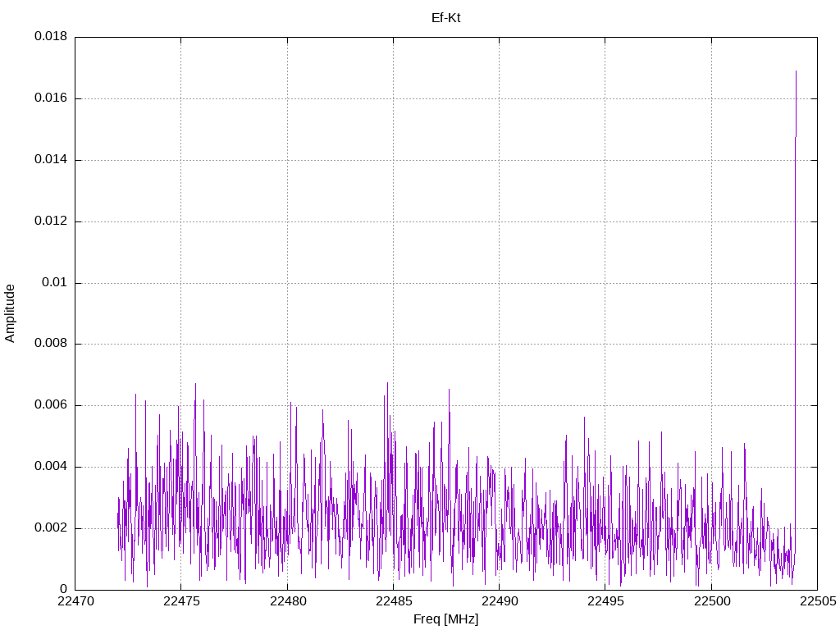Click the "Amplitude" y-axis label
This screenshot has height=630, width=840.
click(10, 313)
